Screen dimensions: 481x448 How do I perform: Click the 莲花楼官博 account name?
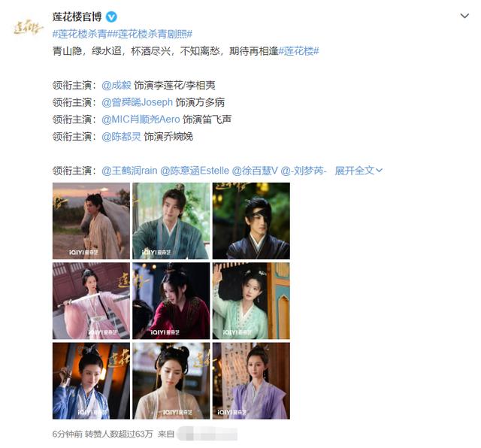(x=77, y=17)
